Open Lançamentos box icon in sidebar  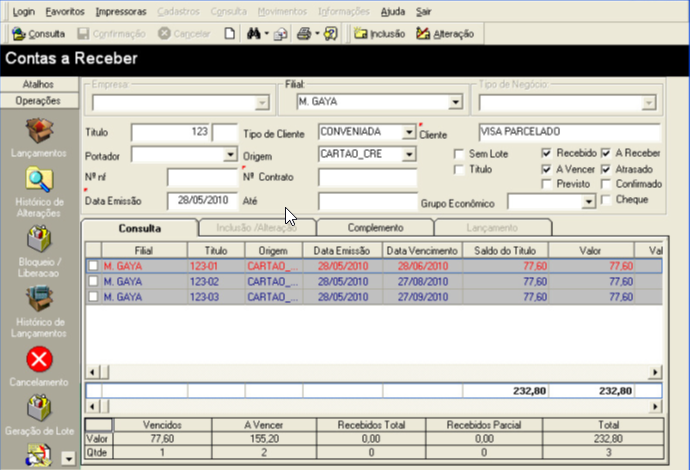pyautogui.click(x=39, y=130)
